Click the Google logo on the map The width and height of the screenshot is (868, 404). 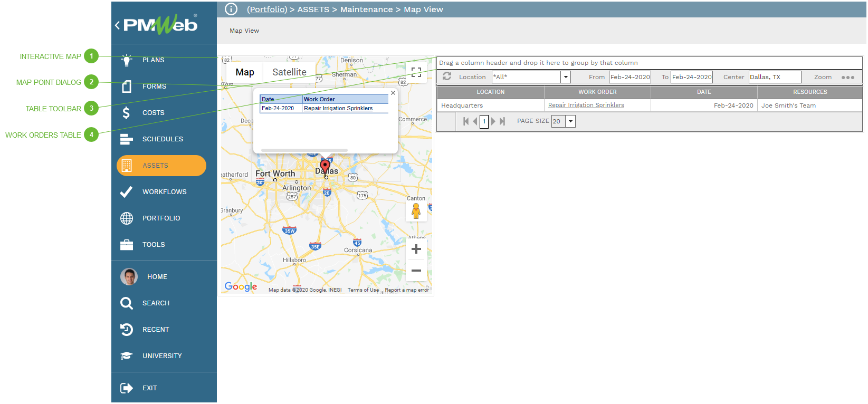(241, 287)
